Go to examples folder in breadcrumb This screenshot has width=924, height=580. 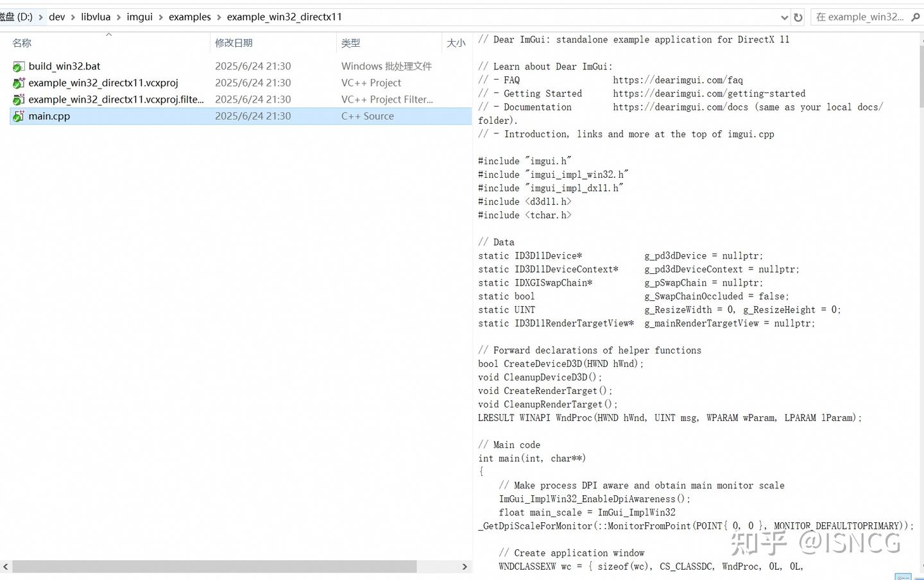[190, 17]
